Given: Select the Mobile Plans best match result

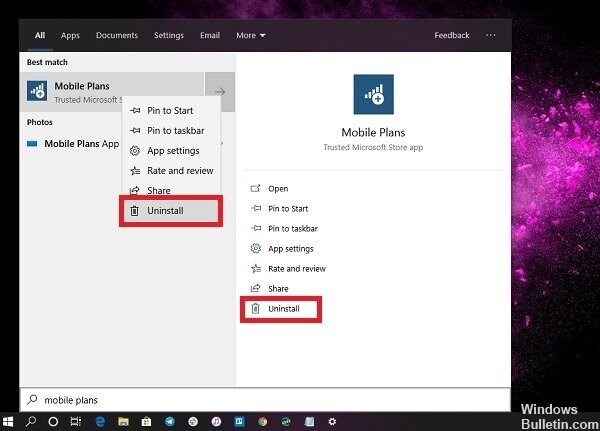Looking at the screenshot, I should 112,92.
